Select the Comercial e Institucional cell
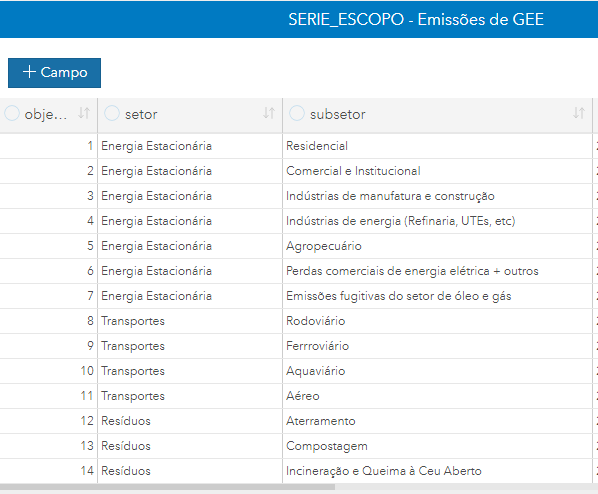The height and width of the screenshot is (494, 598). point(437,171)
